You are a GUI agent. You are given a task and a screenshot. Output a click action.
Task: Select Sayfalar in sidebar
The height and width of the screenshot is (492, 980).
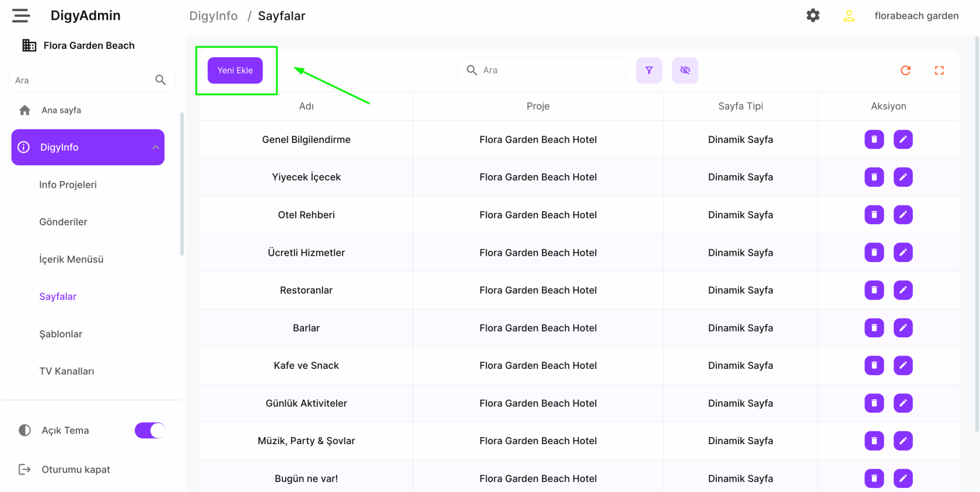(x=58, y=296)
